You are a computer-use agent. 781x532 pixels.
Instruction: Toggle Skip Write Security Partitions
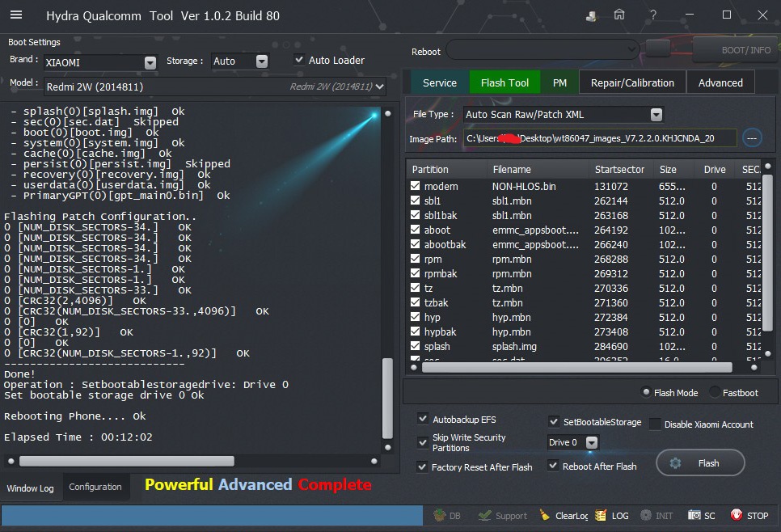423,441
